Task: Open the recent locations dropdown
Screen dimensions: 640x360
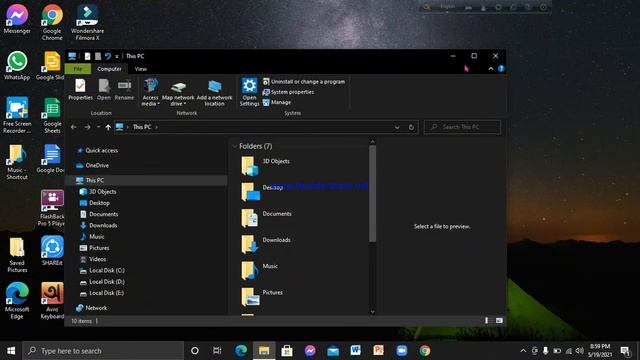Action: pyautogui.click(x=98, y=127)
